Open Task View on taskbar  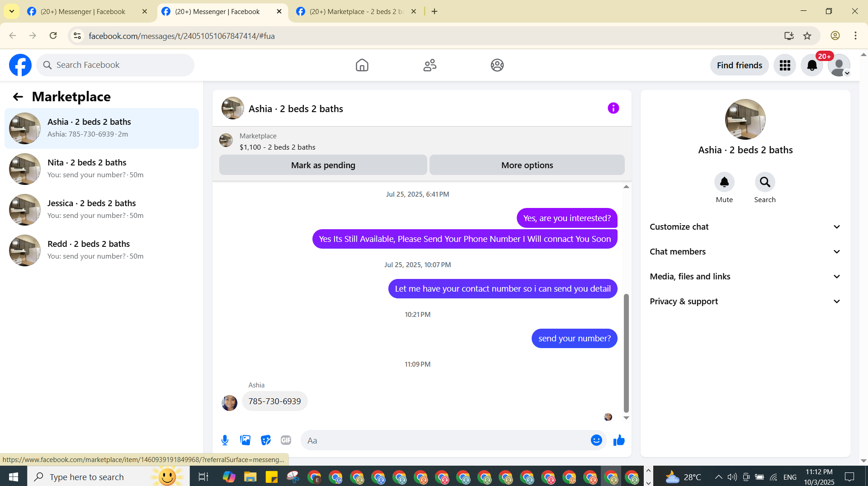[x=203, y=477]
